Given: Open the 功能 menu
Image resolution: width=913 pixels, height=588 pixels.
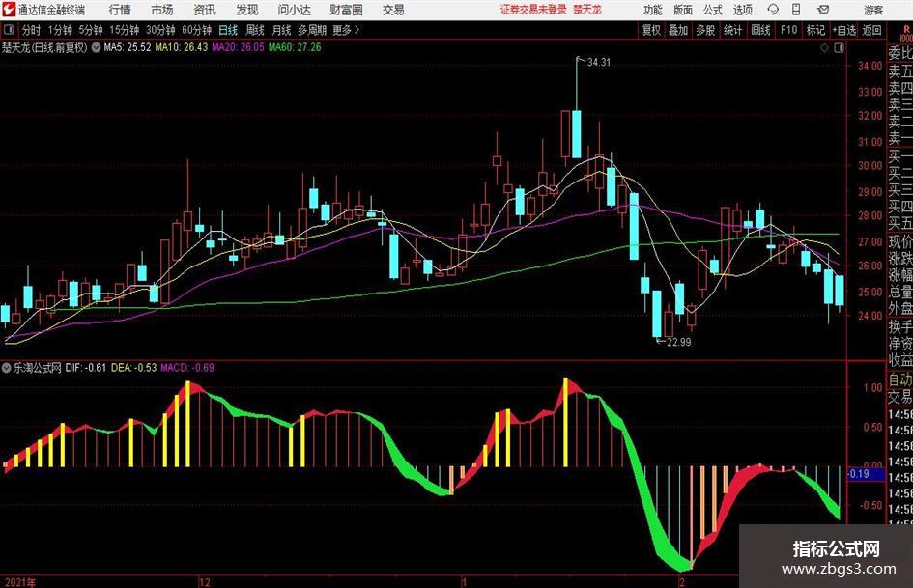Looking at the screenshot, I should (653, 10).
